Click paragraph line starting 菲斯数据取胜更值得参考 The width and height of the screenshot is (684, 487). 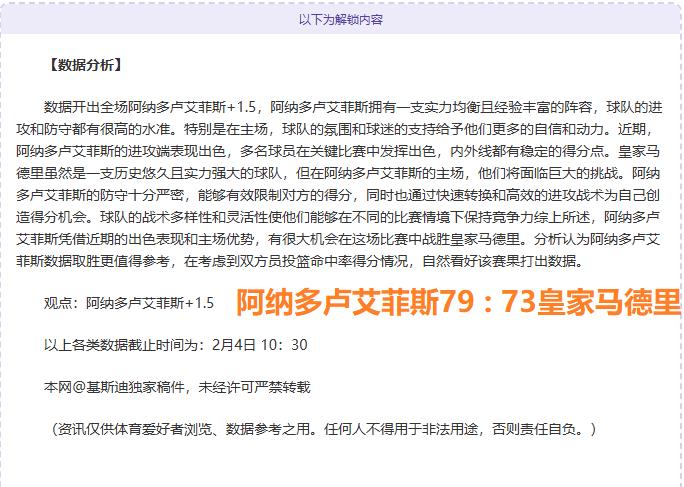point(300,261)
